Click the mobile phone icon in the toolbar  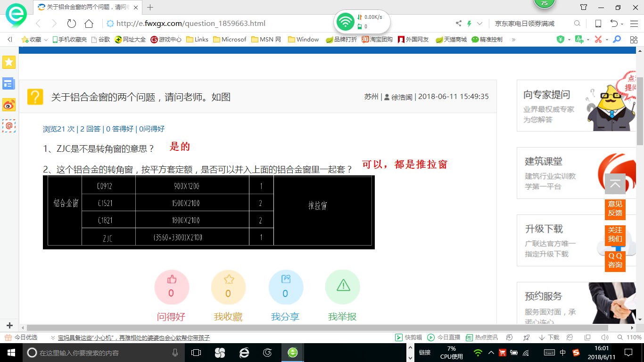coord(598,24)
